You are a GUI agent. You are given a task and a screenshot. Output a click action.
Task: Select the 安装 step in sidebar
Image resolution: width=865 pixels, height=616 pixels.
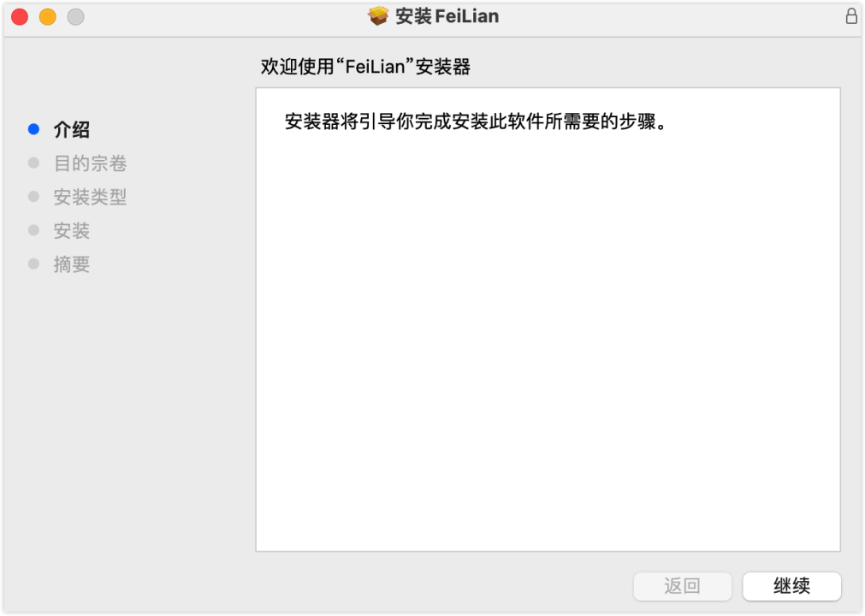(x=71, y=230)
